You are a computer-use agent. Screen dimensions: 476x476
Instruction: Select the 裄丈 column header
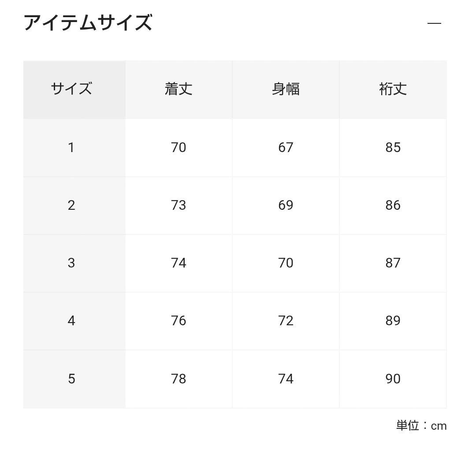click(393, 89)
